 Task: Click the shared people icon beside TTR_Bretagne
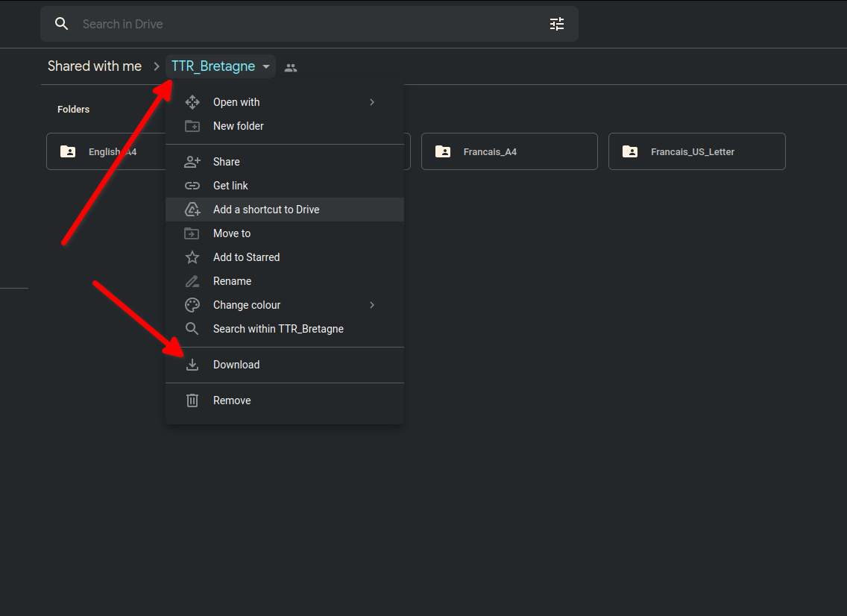[291, 67]
